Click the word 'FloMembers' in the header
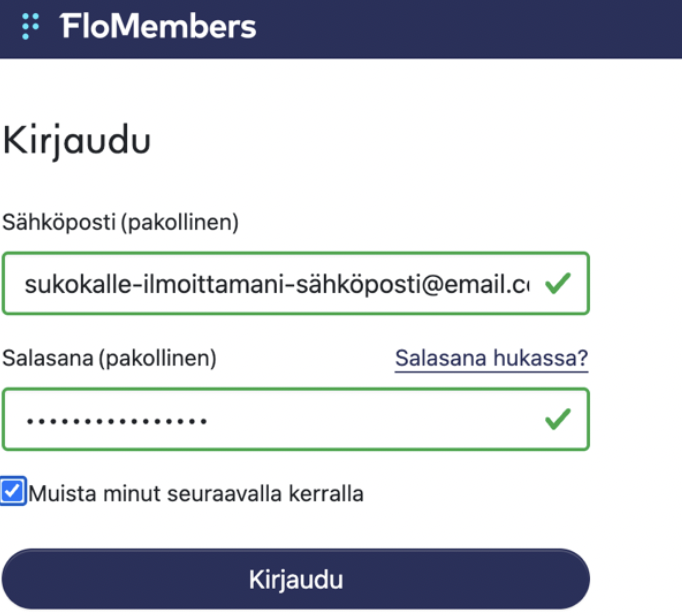This screenshot has height=616, width=682. [x=158, y=26]
